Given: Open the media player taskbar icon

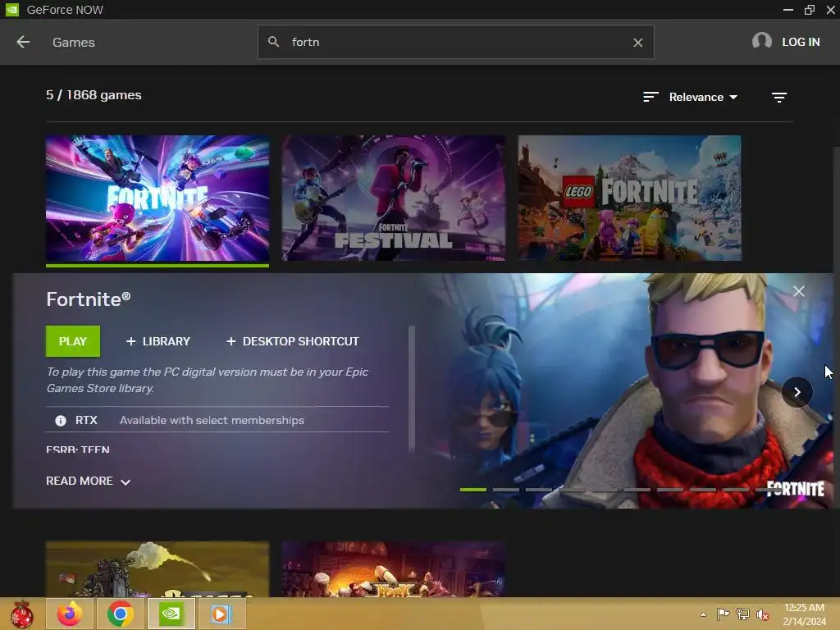Looking at the screenshot, I should coord(221,614).
